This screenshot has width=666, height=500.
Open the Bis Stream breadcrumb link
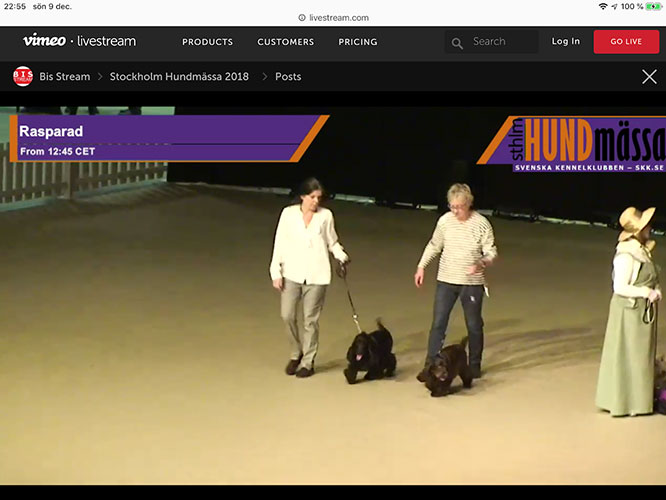[65, 76]
